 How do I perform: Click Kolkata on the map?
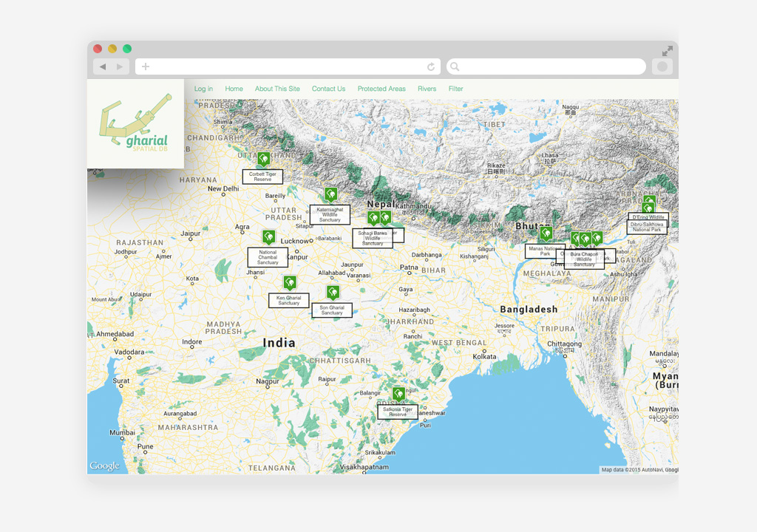click(485, 357)
